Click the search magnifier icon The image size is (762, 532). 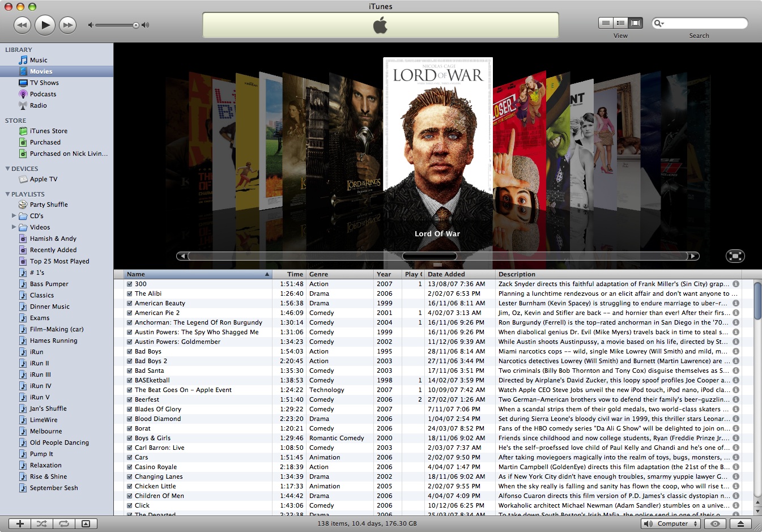pyautogui.click(x=658, y=23)
